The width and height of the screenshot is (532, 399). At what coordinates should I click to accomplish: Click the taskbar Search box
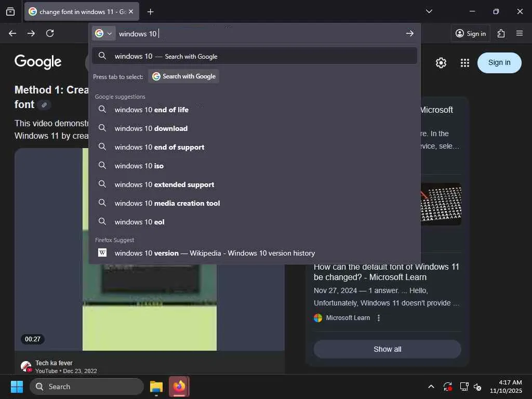(x=87, y=387)
